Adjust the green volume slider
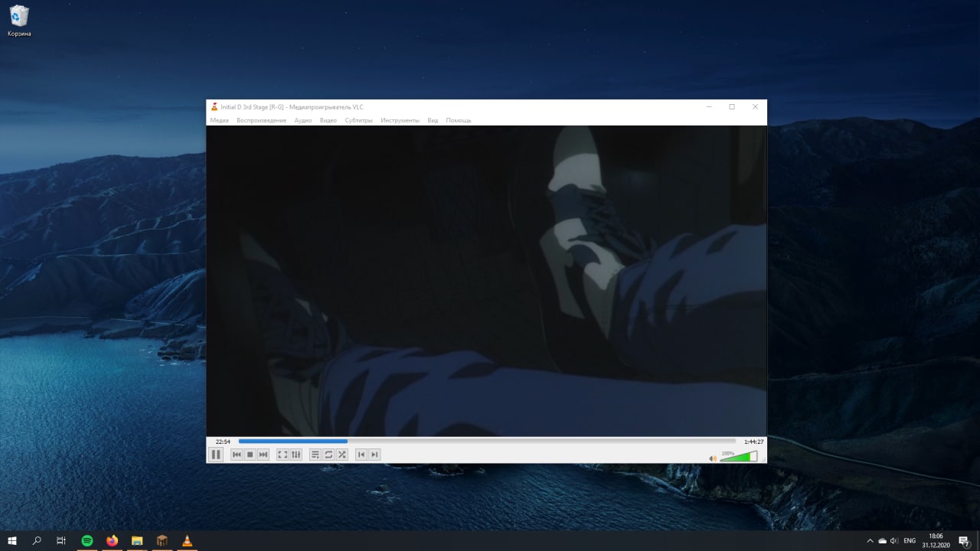The width and height of the screenshot is (980, 551). point(739,457)
